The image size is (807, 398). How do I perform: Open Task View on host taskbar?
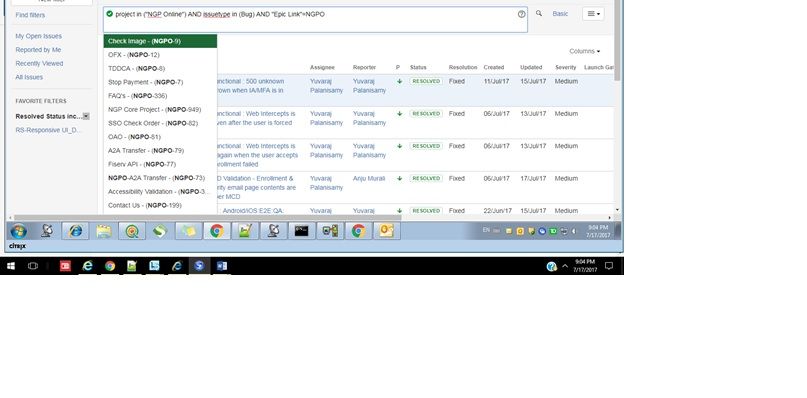click(33, 266)
